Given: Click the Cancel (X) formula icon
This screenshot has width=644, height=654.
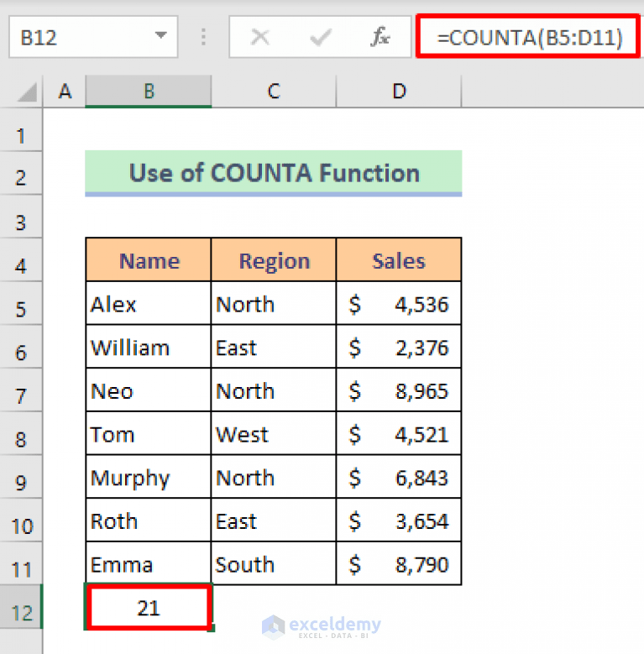Looking at the screenshot, I should pyautogui.click(x=260, y=37).
